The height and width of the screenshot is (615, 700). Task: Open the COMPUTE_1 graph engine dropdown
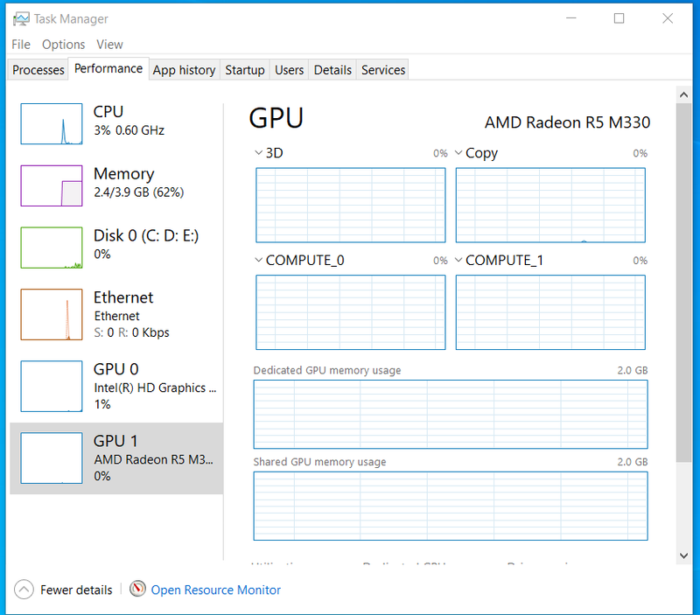[458, 260]
